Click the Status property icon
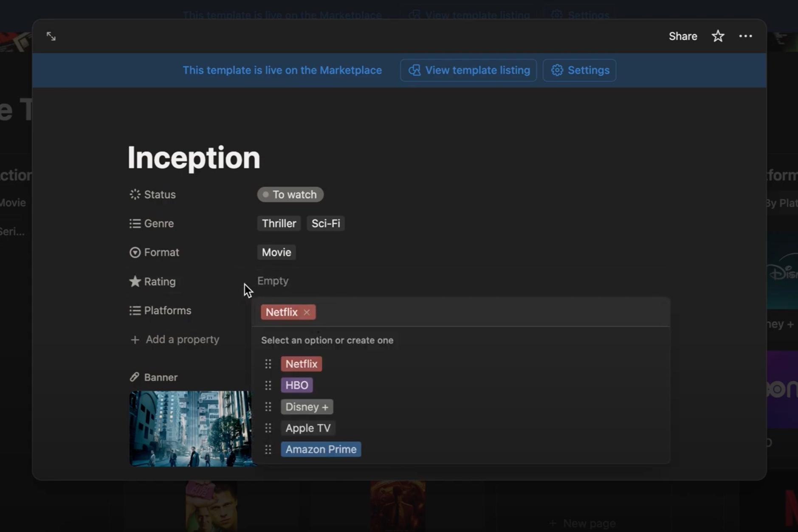798x532 pixels. coord(135,194)
